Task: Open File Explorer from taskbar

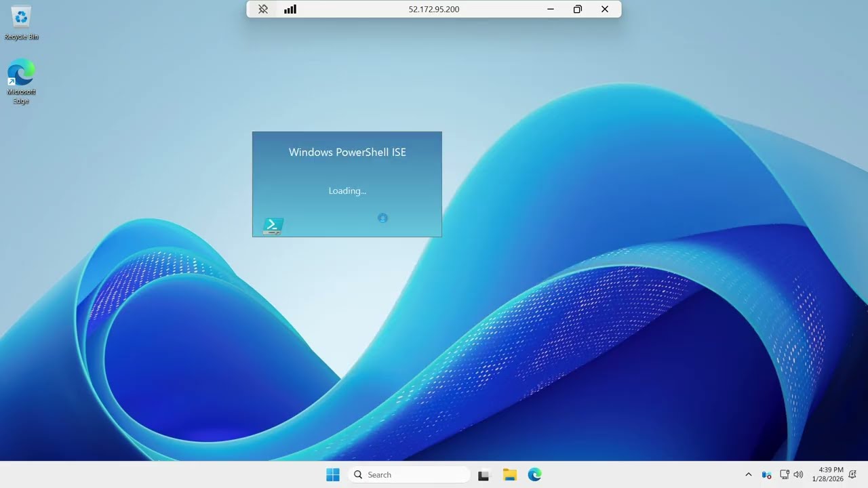Action: coord(510,475)
